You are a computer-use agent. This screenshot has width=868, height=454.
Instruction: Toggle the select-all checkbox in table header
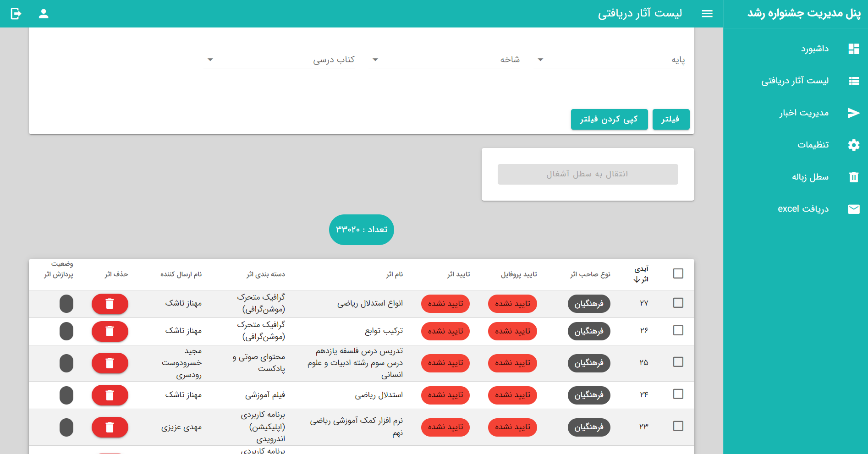[x=678, y=273]
